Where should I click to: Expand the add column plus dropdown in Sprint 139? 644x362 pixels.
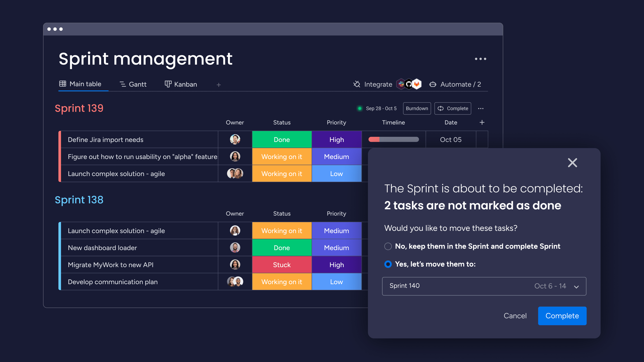click(x=482, y=122)
